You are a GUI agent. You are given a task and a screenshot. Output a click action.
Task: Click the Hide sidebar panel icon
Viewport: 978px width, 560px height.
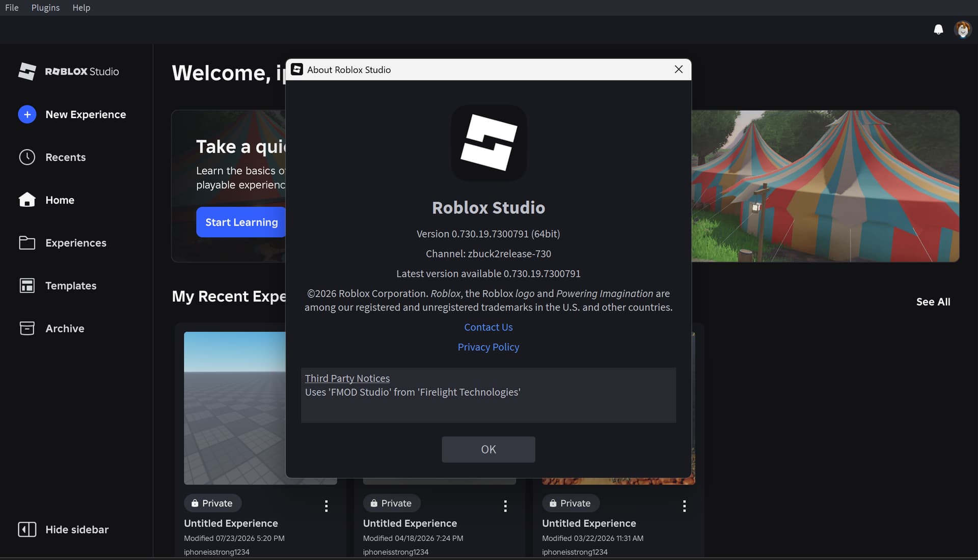click(27, 529)
